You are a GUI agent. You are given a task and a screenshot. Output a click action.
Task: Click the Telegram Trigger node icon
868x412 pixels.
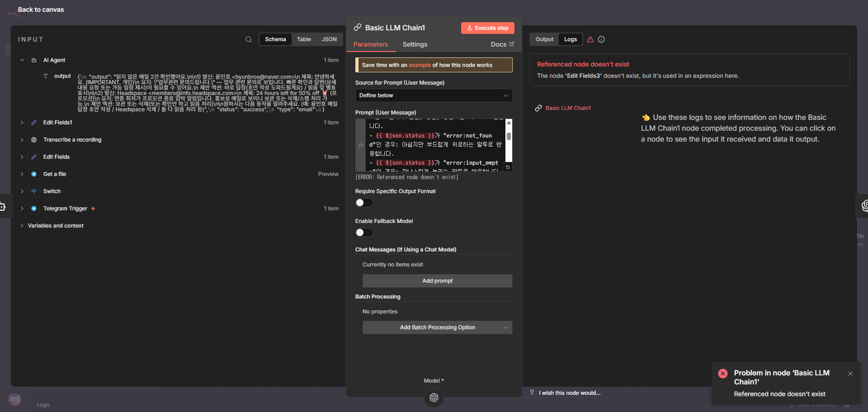point(34,208)
